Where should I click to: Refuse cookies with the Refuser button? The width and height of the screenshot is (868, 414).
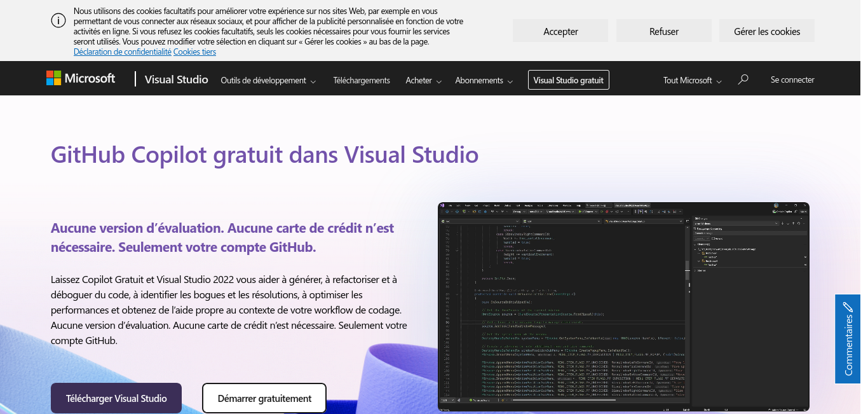point(664,31)
